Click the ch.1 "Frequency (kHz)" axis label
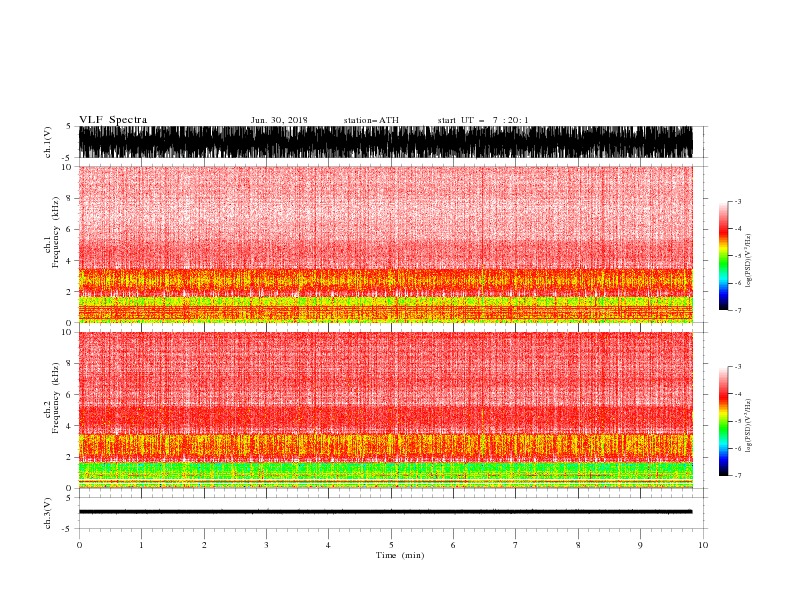Image resolution: width=792 pixels, height=612 pixels. pyautogui.click(x=56, y=232)
